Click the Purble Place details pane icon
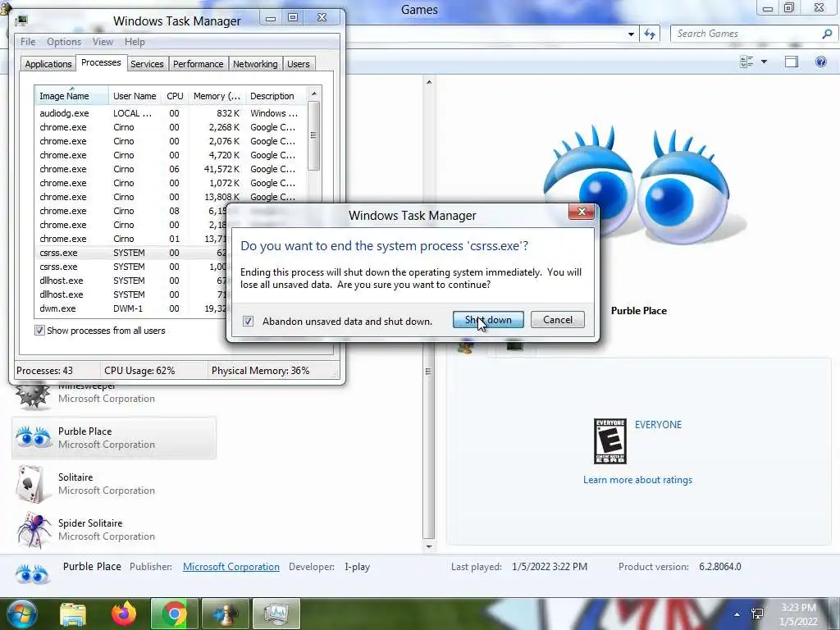Screen dimensions: 840x630 pos(32,574)
